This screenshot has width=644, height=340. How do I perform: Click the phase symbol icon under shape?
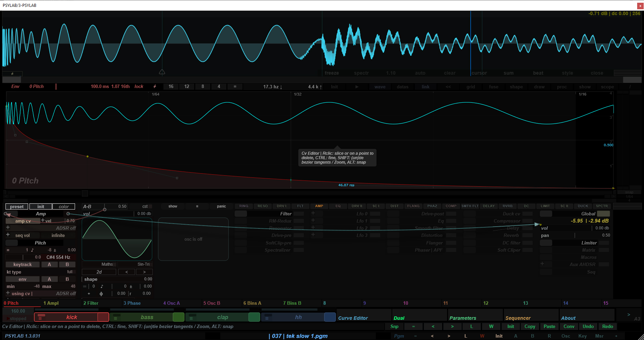101,293
